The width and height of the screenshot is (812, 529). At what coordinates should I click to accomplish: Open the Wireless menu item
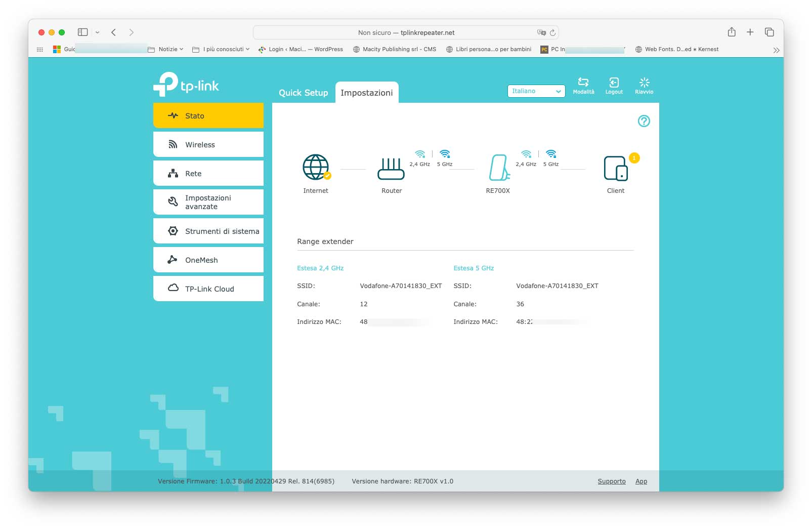pos(208,144)
